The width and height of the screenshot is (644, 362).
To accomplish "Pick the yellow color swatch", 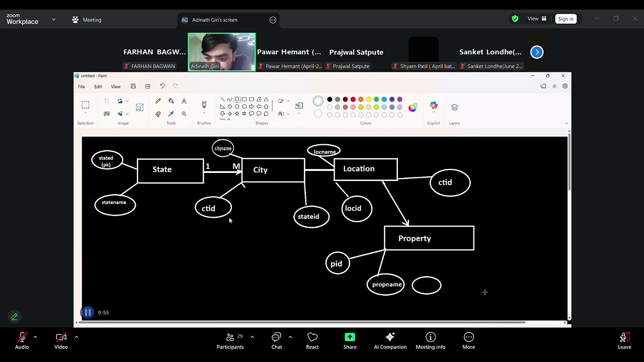I will click(x=369, y=100).
